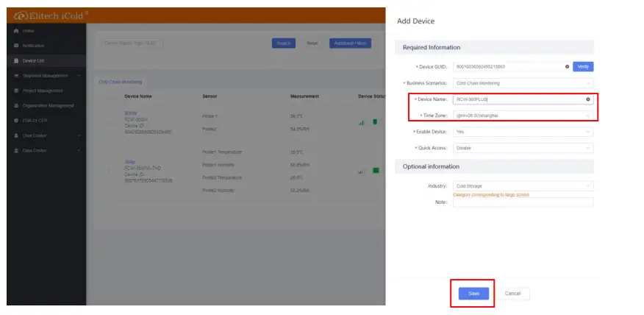Click the Verify button next to GUID
Screen dimensions: 644x315
(583, 66)
